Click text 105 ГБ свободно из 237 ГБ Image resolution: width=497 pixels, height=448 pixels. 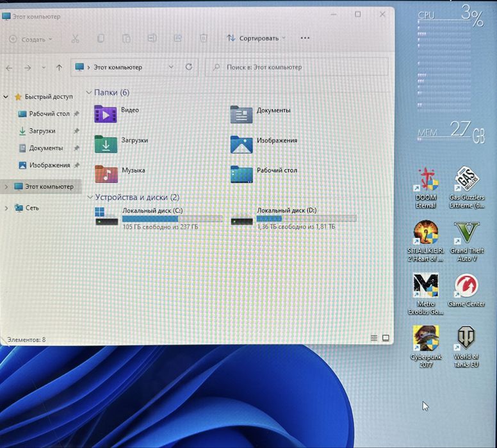(160, 227)
